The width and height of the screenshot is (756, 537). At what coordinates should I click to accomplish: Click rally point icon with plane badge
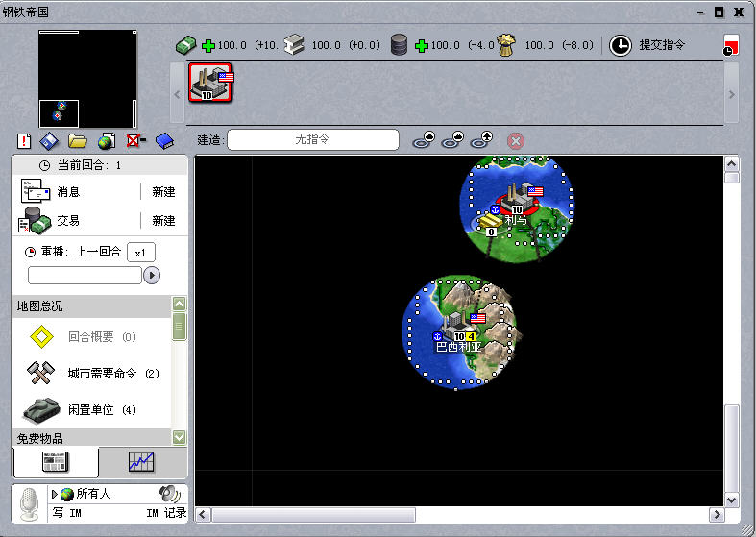[481, 140]
